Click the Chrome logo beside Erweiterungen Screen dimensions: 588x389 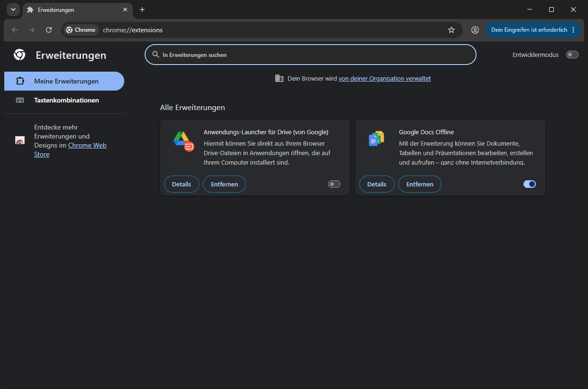click(19, 55)
